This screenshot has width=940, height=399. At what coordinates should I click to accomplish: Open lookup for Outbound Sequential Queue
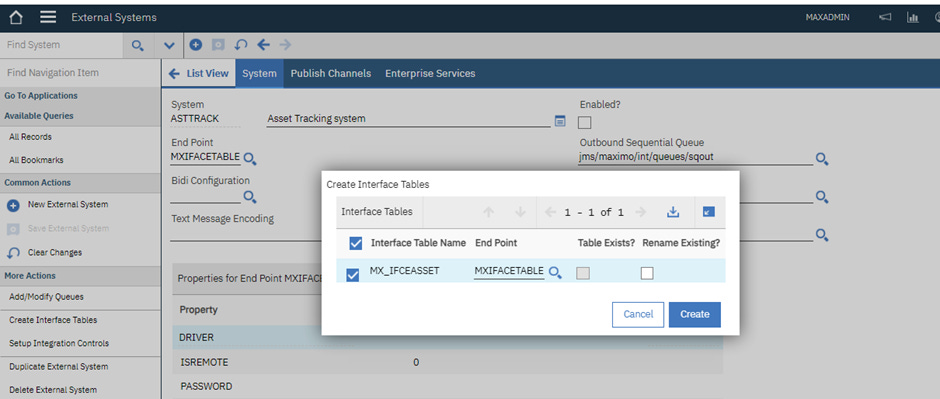(822, 159)
